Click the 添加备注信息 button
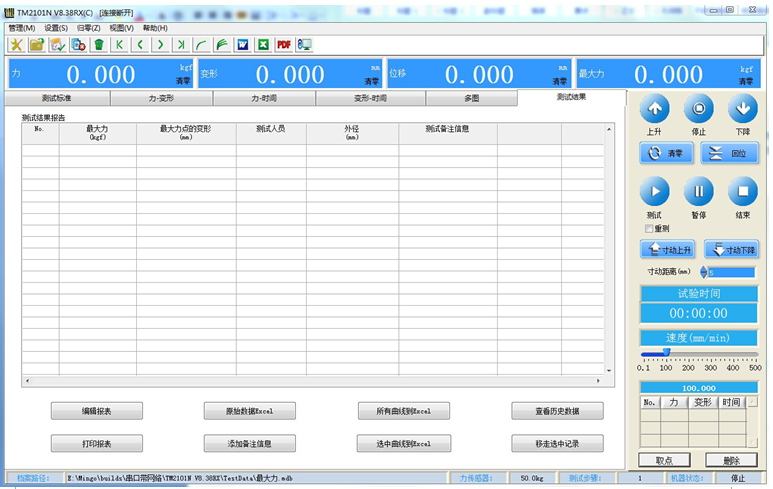 click(x=249, y=444)
